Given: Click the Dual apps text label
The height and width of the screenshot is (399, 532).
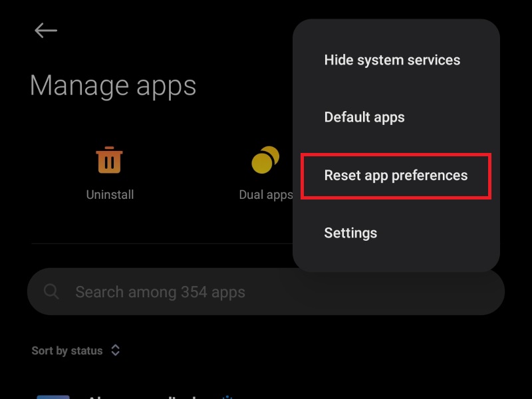Looking at the screenshot, I should point(266,195).
